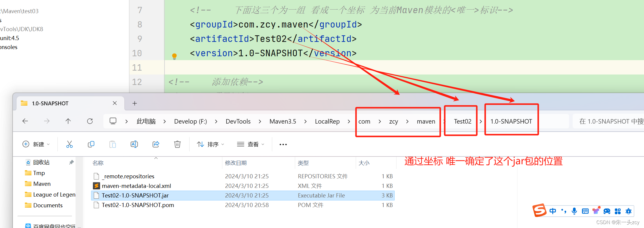The height and width of the screenshot is (228, 644).
Task: Click Sogou skin shirt icon
Action: coord(596,211)
